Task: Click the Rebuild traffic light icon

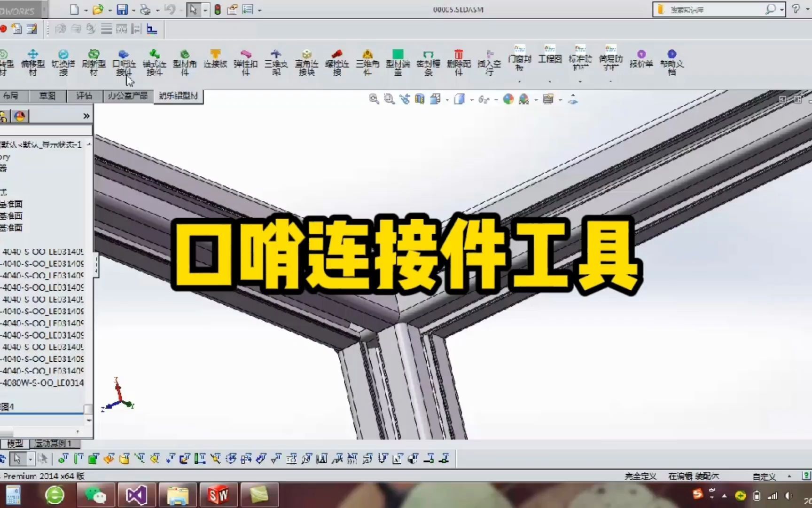Action: [x=218, y=9]
